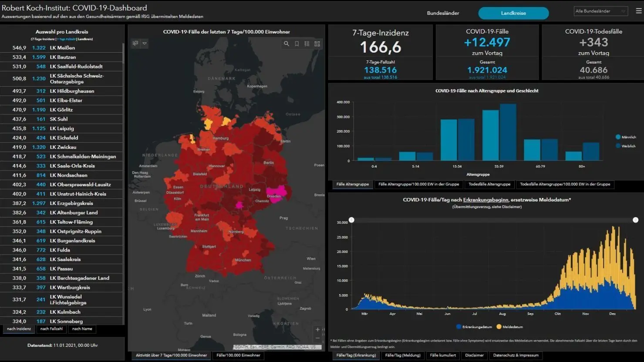
Task: Switch to Fälle/Tag (Meldung) tab
Action: 403,355
